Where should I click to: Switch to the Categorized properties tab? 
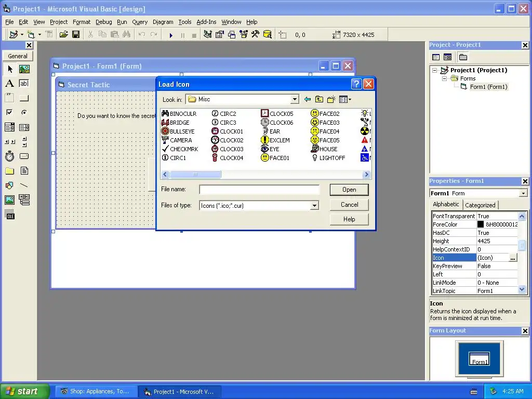coord(480,205)
